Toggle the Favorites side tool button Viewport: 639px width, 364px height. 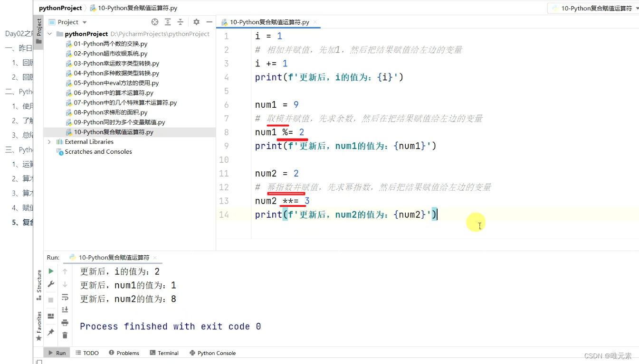[x=38, y=326]
